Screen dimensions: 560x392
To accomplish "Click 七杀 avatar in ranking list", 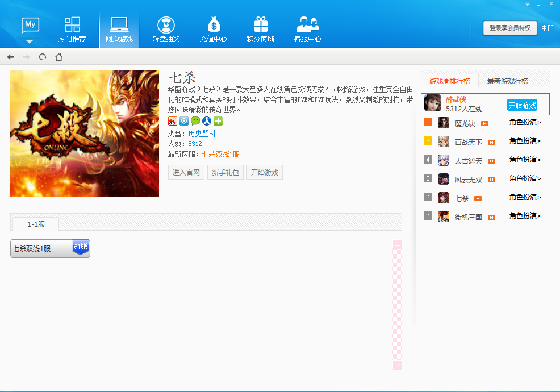I will click(444, 198).
